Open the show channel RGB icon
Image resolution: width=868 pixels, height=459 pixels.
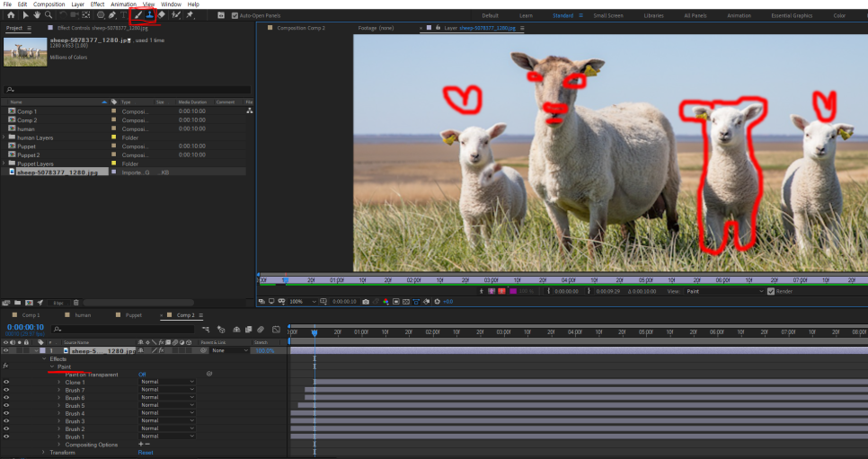coord(385,302)
